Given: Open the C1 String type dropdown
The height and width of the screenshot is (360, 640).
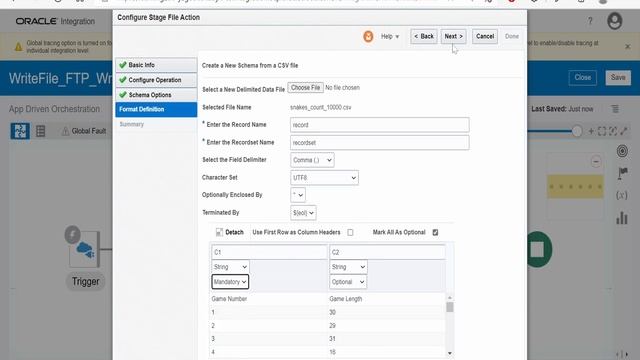Looking at the screenshot, I should (x=231, y=267).
